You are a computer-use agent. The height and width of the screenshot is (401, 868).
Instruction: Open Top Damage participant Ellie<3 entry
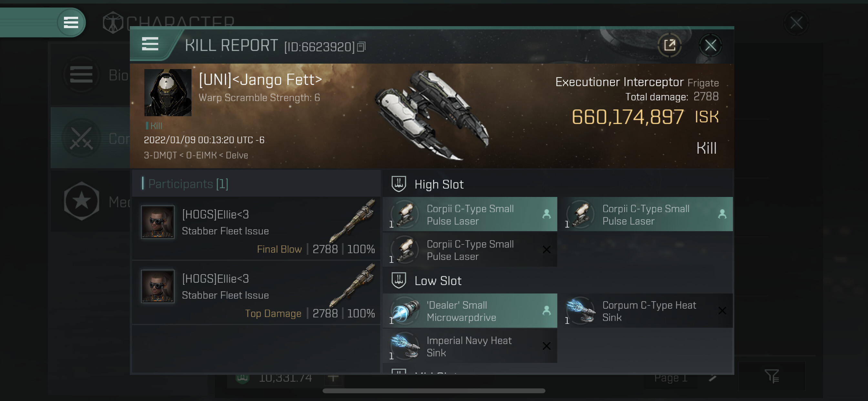coord(256,293)
